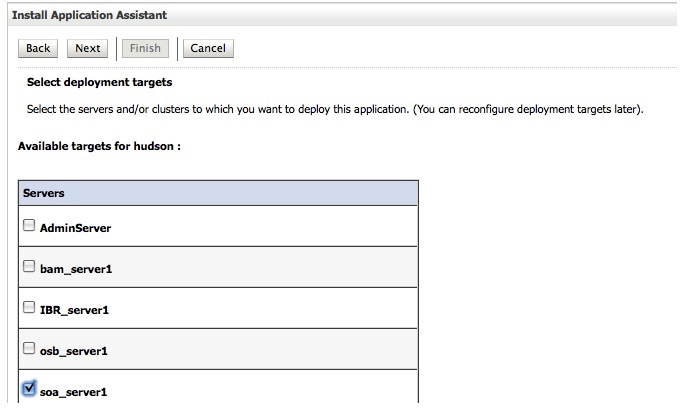Click the AdminServer label text

pos(75,228)
